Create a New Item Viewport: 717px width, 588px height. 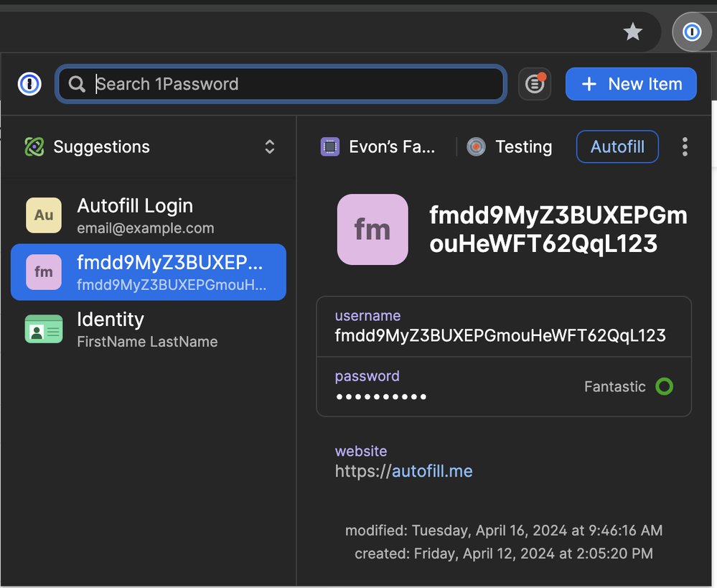(x=631, y=84)
